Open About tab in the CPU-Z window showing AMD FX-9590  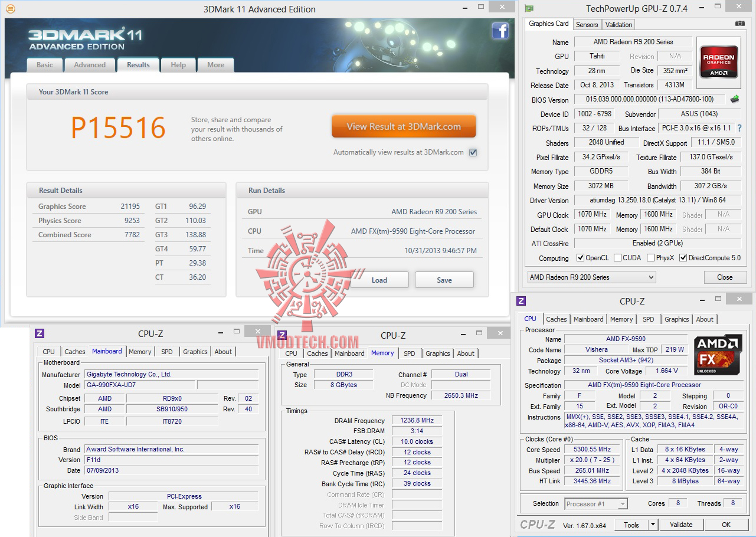pyautogui.click(x=705, y=319)
